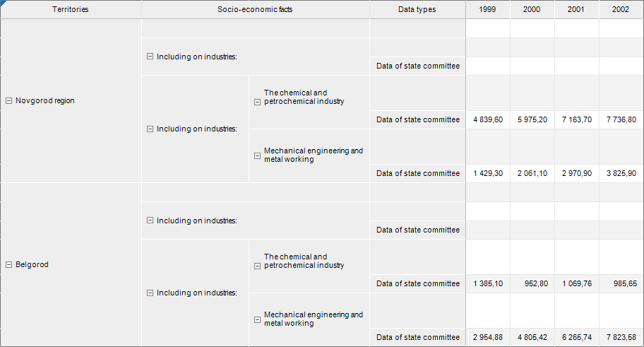Select cell with value 4 839,60
Viewport: 644px width, 347px height.
[x=488, y=120]
